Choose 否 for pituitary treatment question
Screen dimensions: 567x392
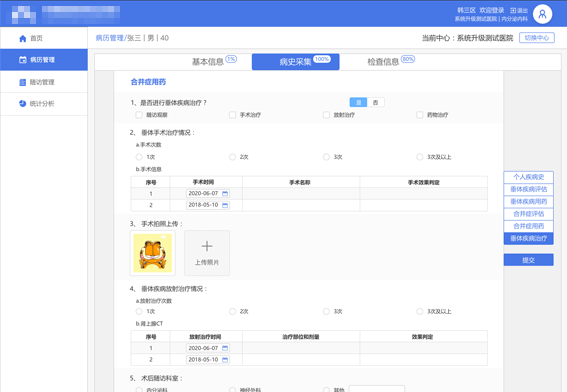point(376,103)
